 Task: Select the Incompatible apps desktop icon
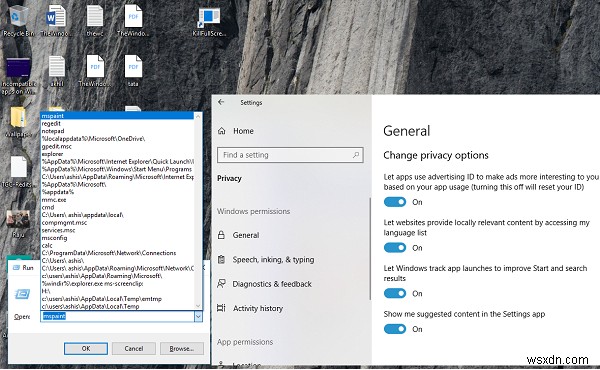(18, 77)
